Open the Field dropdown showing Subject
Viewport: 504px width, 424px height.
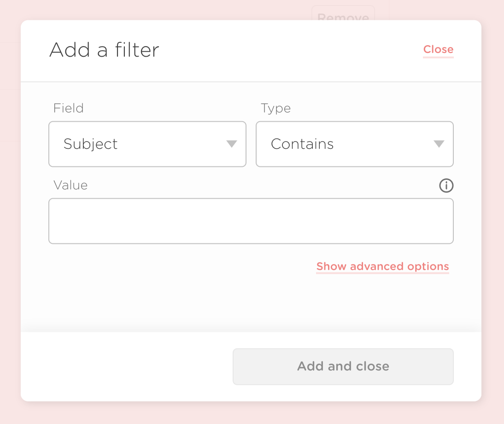[x=147, y=144]
